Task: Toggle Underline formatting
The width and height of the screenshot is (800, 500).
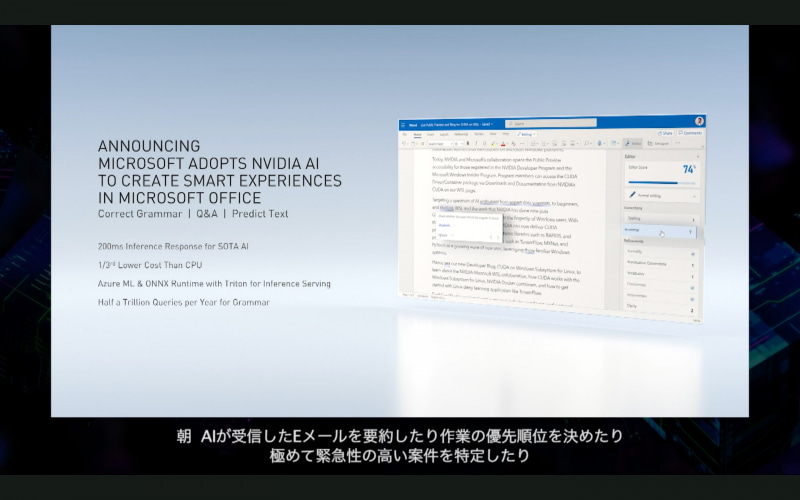Action: [x=485, y=143]
